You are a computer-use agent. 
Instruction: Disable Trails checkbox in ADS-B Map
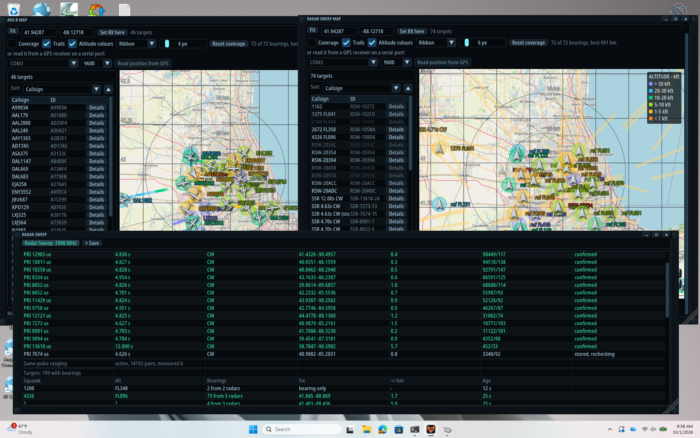pos(46,44)
